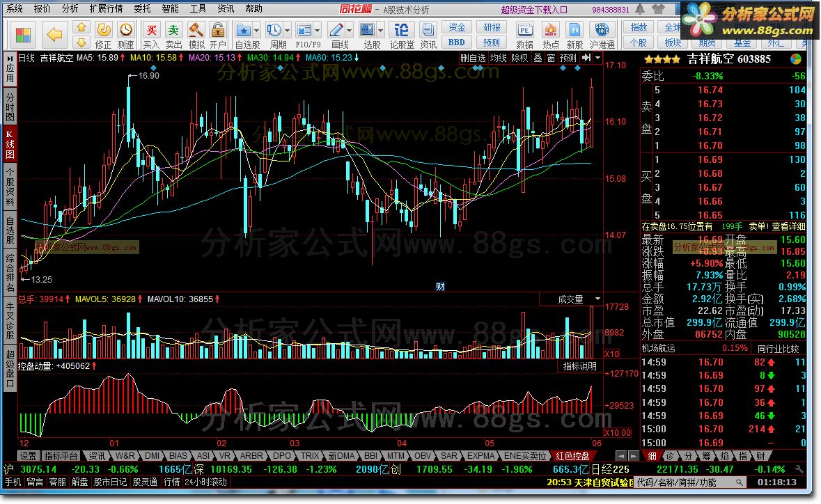The height and width of the screenshot is (504, 821).
Task: Switch sidebar to K线图 view
Action: [x=10, y=145]
